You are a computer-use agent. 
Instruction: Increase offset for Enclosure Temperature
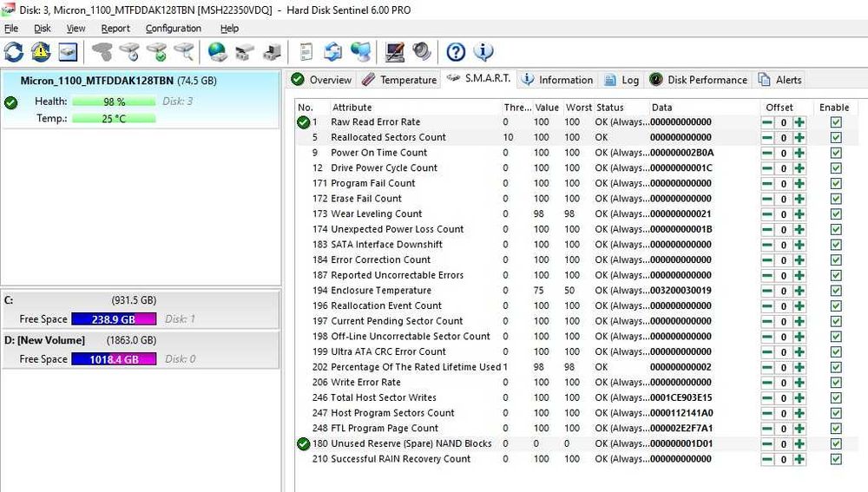point(799,291)
